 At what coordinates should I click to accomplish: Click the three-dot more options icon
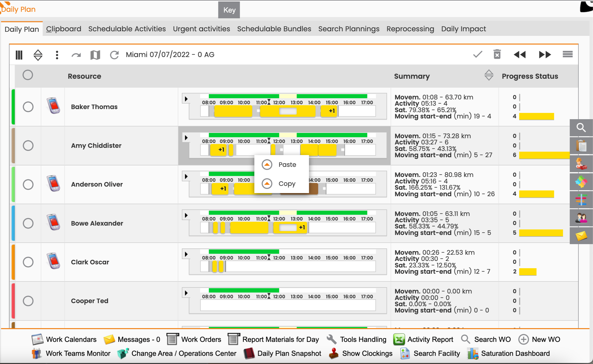(x=57, y=55)
